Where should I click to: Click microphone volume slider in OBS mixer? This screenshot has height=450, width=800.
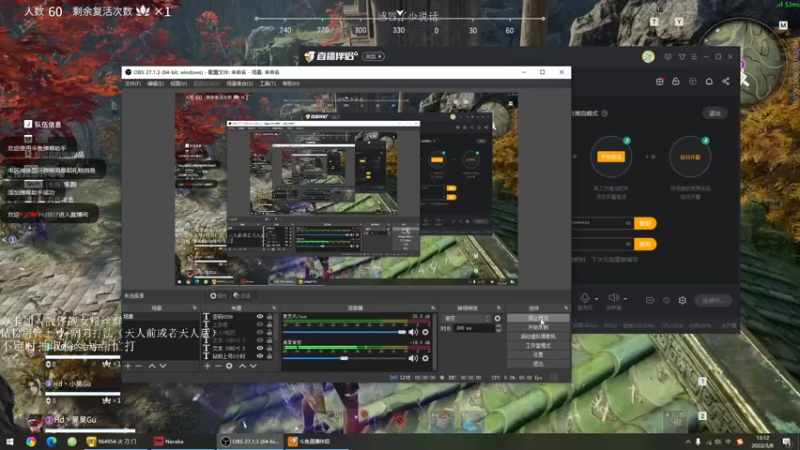pos(344,332)
